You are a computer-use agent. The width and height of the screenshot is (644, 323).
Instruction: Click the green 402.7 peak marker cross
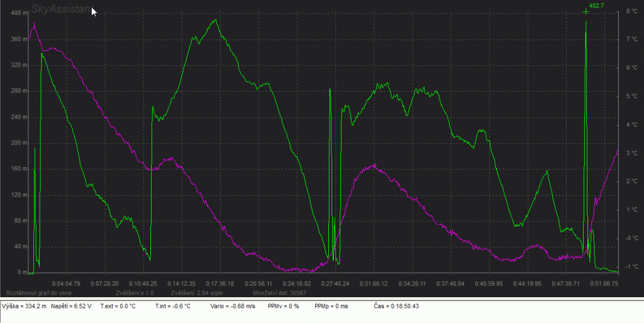(586, 12)
